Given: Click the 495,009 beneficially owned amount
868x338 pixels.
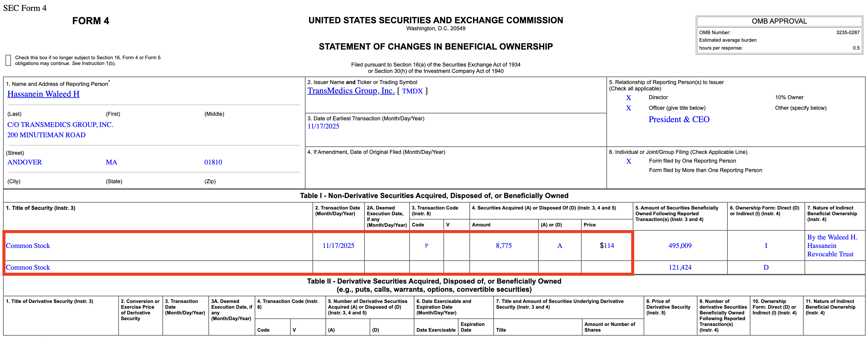Looking at the screenshot, I should click(x=680, y=246).
